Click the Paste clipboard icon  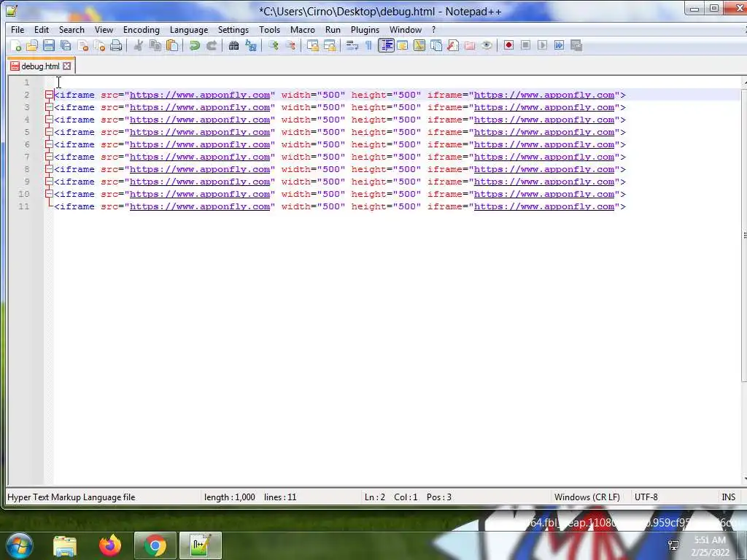click(172, 46)
